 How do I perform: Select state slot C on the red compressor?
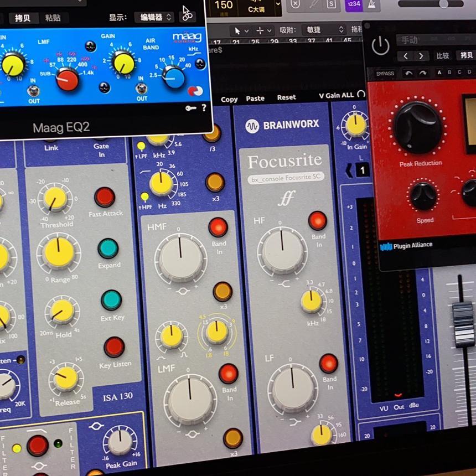pos(459,71)
